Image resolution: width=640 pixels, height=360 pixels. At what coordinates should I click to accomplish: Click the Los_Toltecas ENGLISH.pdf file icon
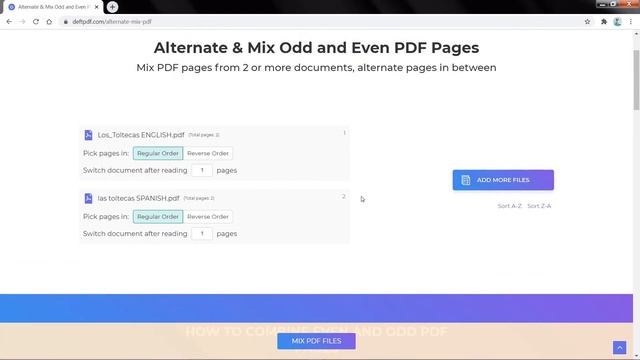(88, 135)
